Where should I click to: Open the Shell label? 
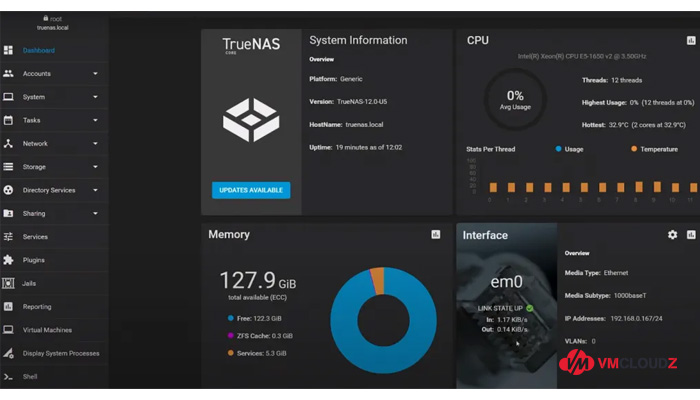point(30,377)
